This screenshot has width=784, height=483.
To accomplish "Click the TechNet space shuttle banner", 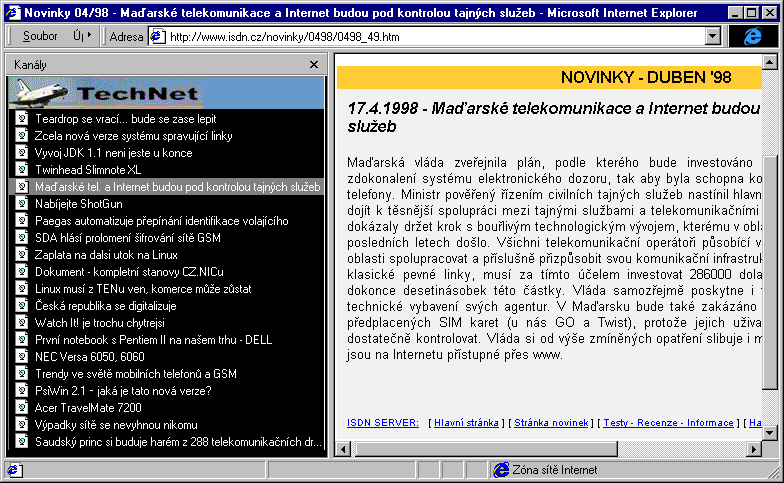I will [x=167, y=93].
